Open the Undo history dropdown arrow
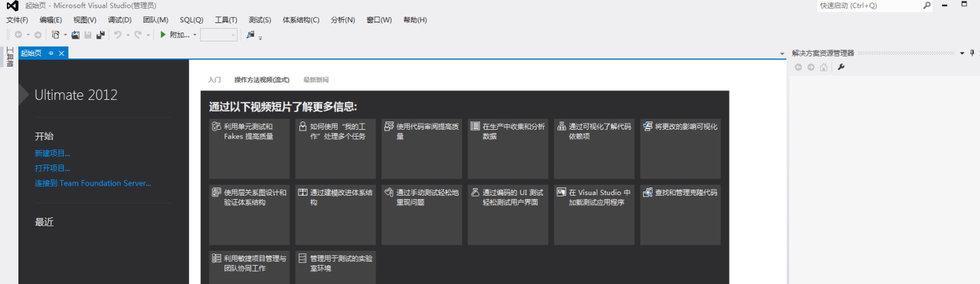 point(127,35)
